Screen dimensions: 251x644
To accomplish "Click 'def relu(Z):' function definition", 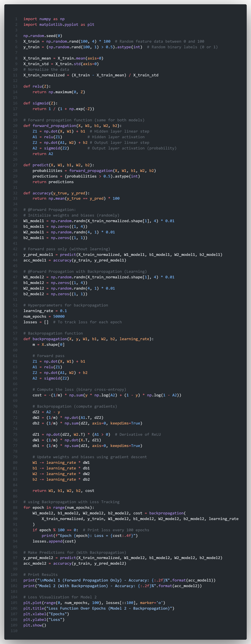I will (37, 86).
